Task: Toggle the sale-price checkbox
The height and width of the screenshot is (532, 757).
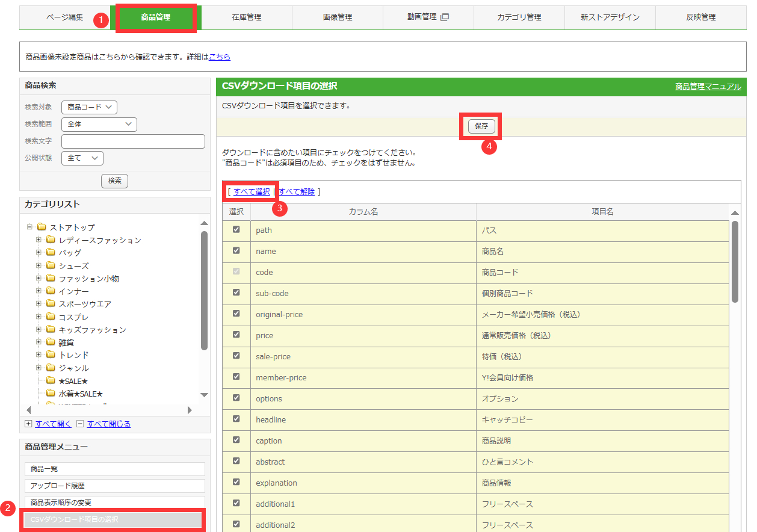Action: click(236, 356)
